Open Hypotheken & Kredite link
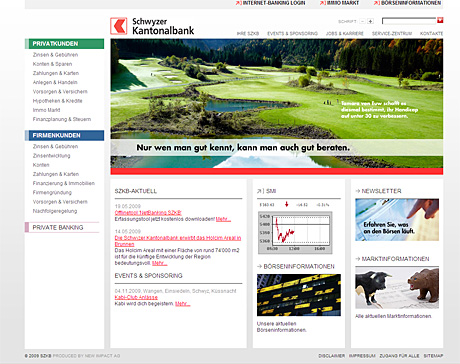 [x=57, y=101]
